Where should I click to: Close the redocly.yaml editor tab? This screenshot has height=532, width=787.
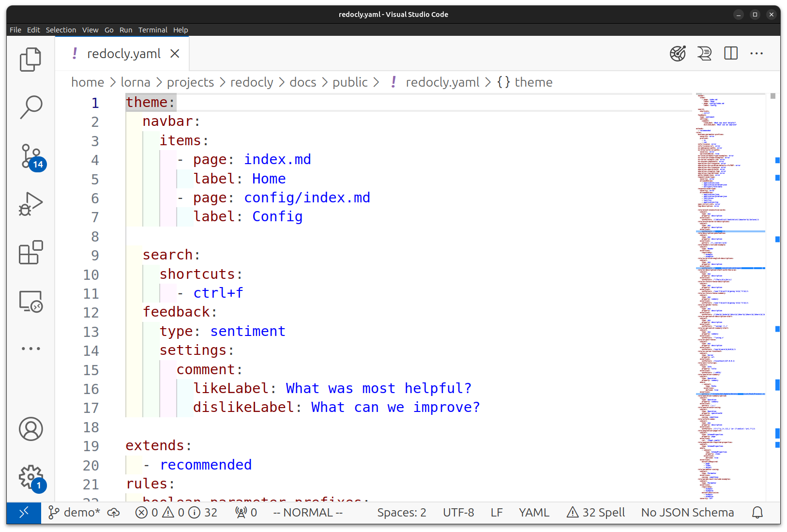click(x=175, y=54)
